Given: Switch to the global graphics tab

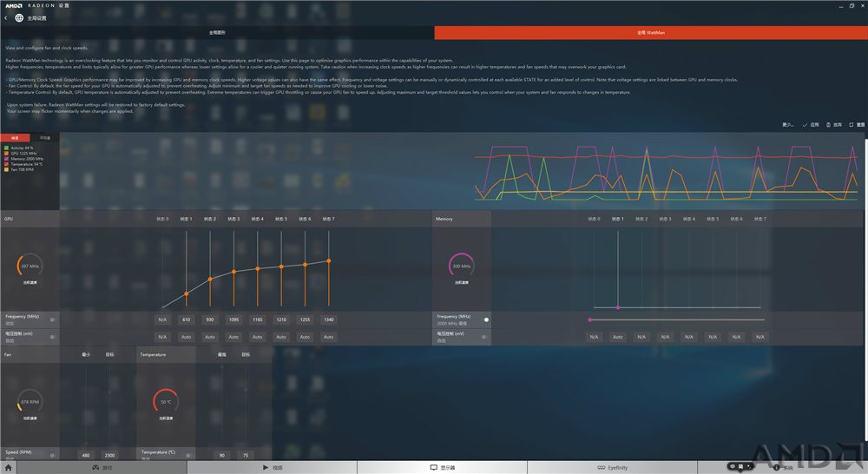Looking at the screenshot, I should point(217,33).
